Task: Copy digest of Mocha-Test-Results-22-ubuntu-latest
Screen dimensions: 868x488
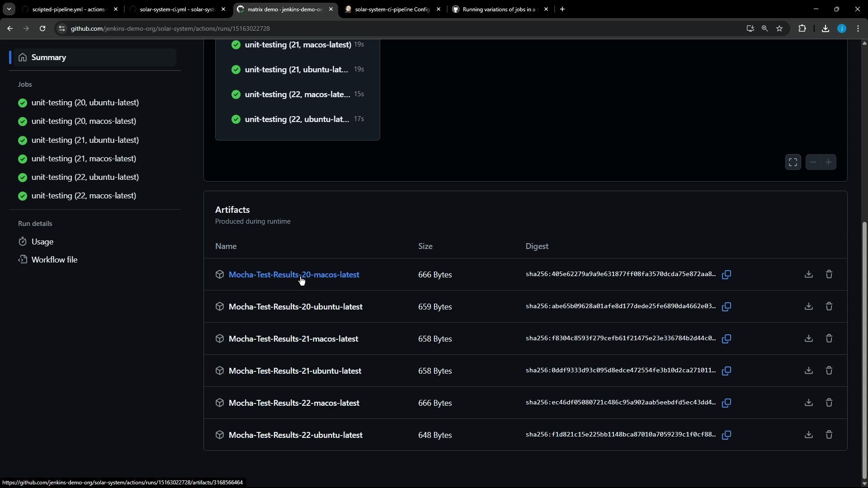Action: [726, 435]
